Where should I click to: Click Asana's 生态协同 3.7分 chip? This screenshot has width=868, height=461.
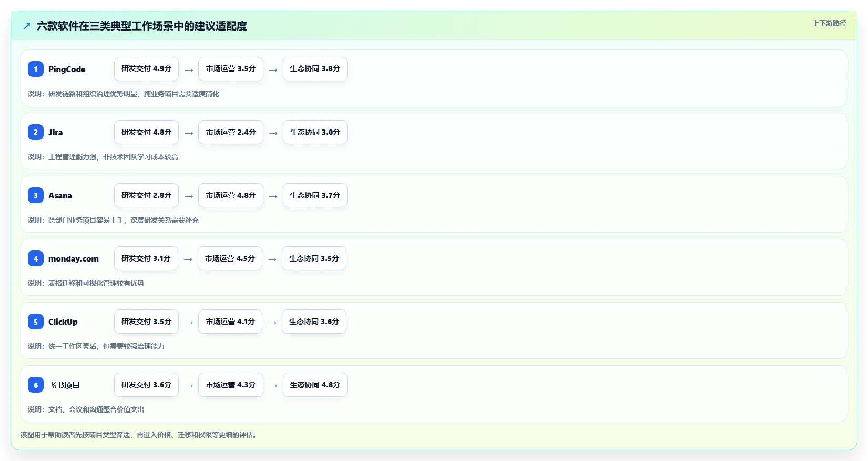point(315,195)
